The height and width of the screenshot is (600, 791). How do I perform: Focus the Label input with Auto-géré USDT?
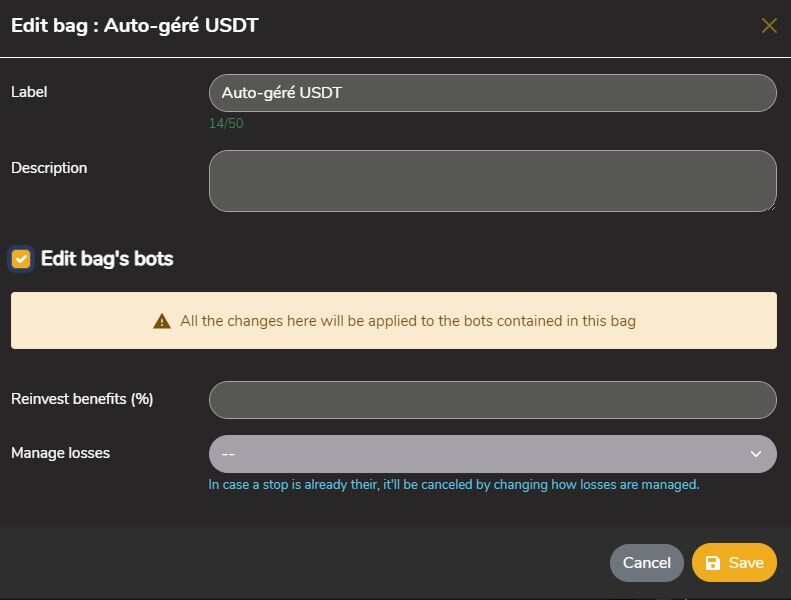(492, 93)
